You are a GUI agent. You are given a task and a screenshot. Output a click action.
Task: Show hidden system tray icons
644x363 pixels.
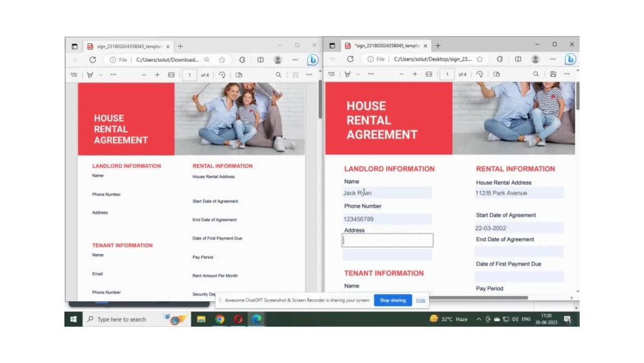[478, 319]
